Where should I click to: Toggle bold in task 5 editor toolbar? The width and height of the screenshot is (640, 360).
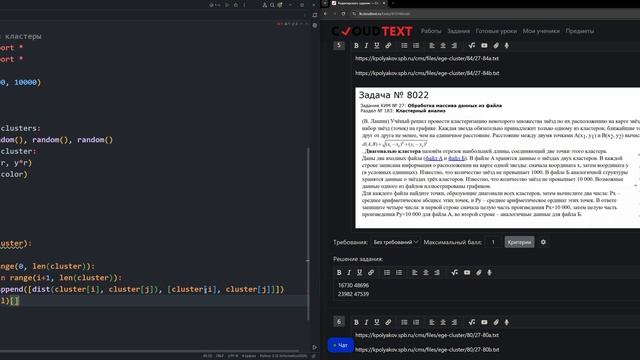[x=356, y=46]
